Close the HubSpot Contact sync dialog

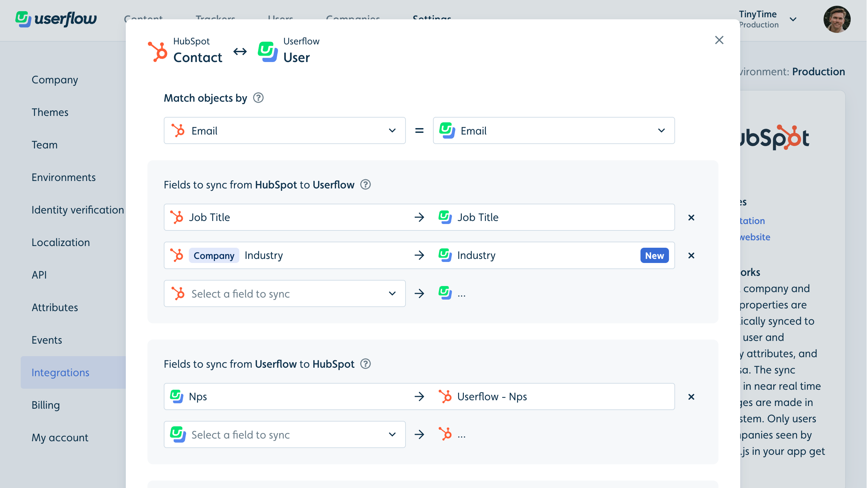[719, 40]
